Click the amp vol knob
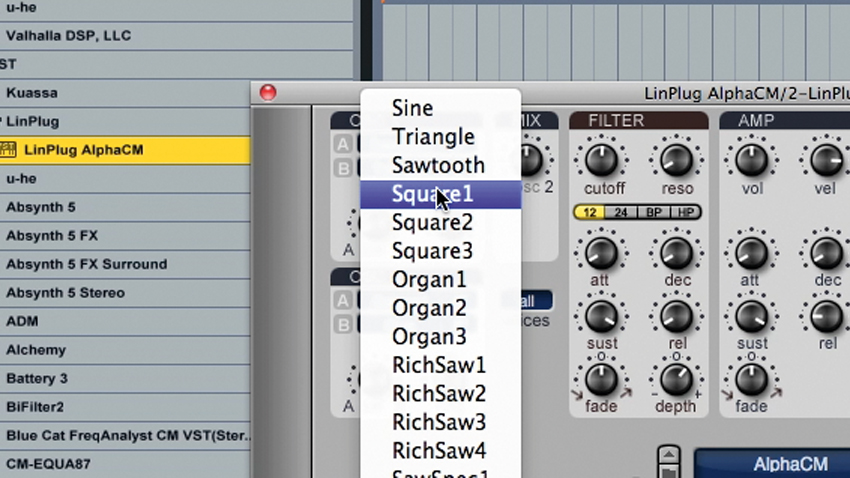 pos(751,160)
